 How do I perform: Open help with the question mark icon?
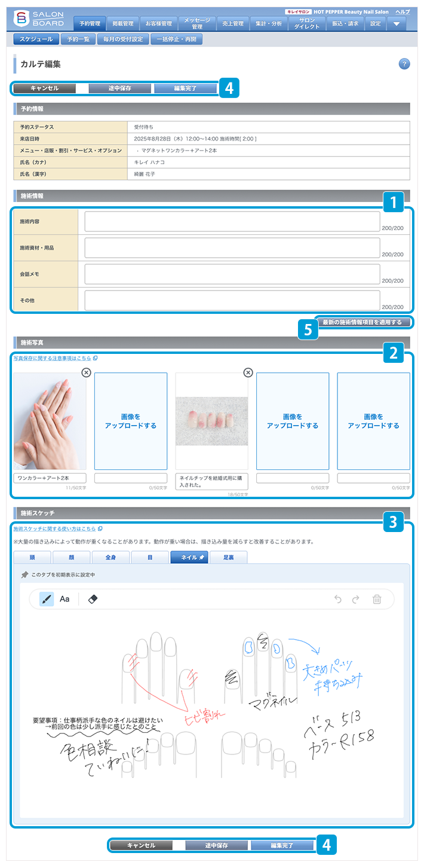tap(404, 64)
